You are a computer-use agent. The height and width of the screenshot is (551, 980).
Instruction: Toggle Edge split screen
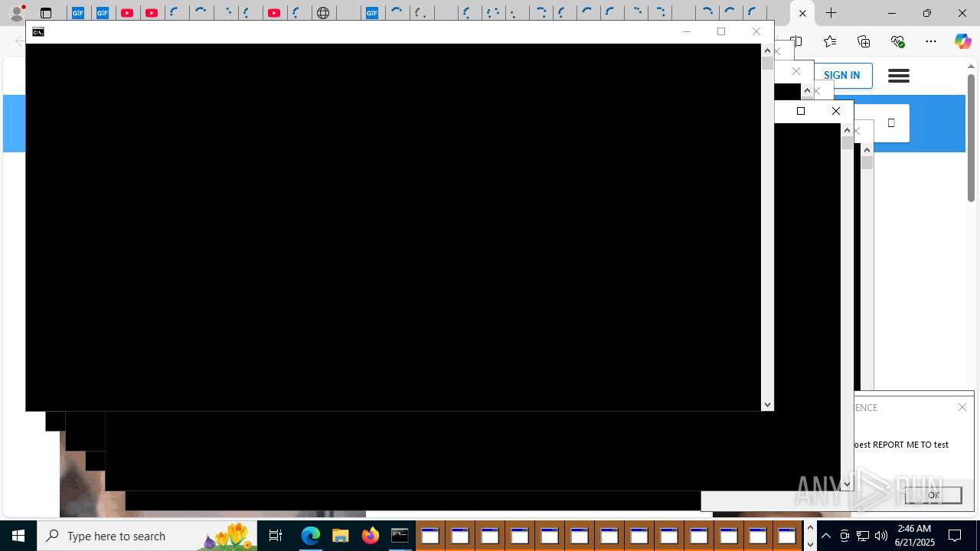coord(797,41)
